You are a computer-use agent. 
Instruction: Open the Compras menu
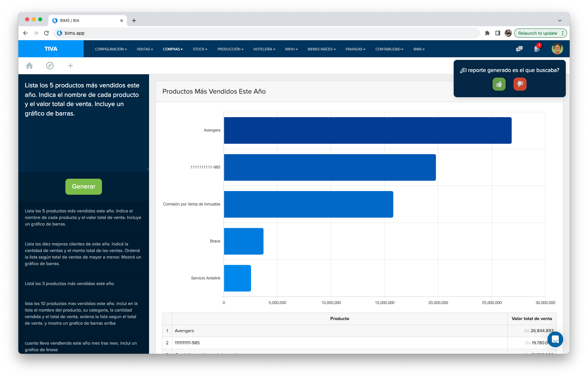173,49
